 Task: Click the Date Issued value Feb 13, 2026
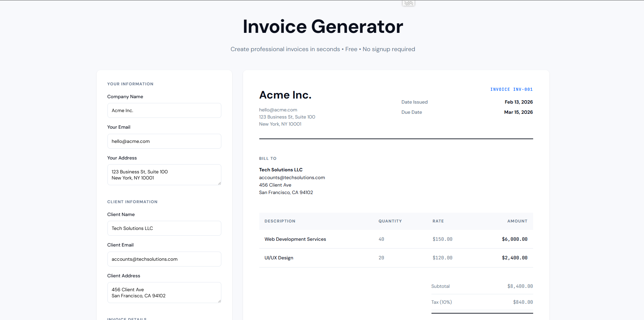518,102
